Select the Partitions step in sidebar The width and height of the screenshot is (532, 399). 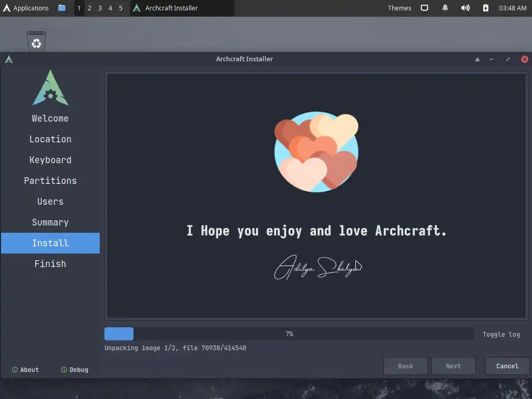[x=50, y=180]
